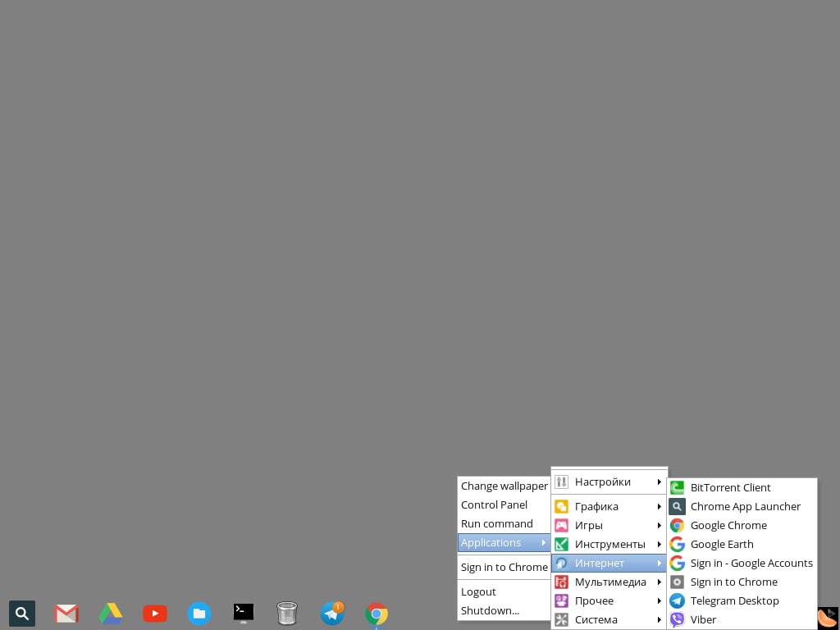Screen dimensions: 840x630
Task: Click the purple Viber icon
Action: pyautogui.click(x=677, y=620)
